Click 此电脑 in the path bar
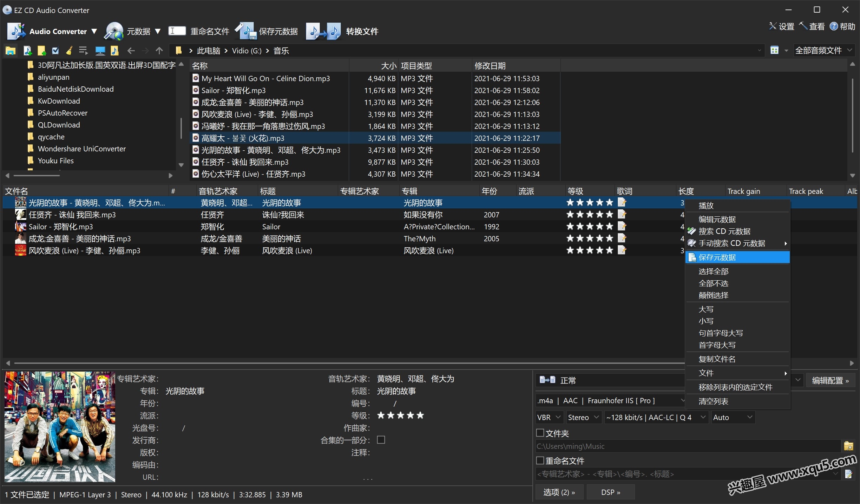The height and width of the screenshot is (504, 860). click(x=208, y=51)
